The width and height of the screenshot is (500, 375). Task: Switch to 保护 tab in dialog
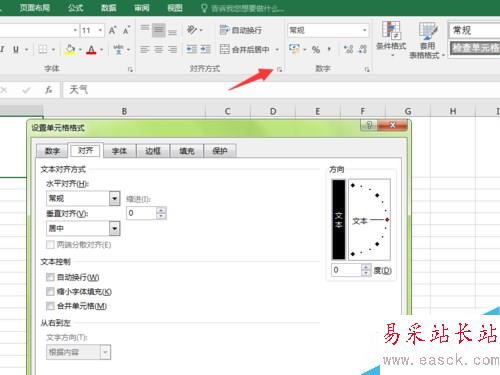pos(220,151)
